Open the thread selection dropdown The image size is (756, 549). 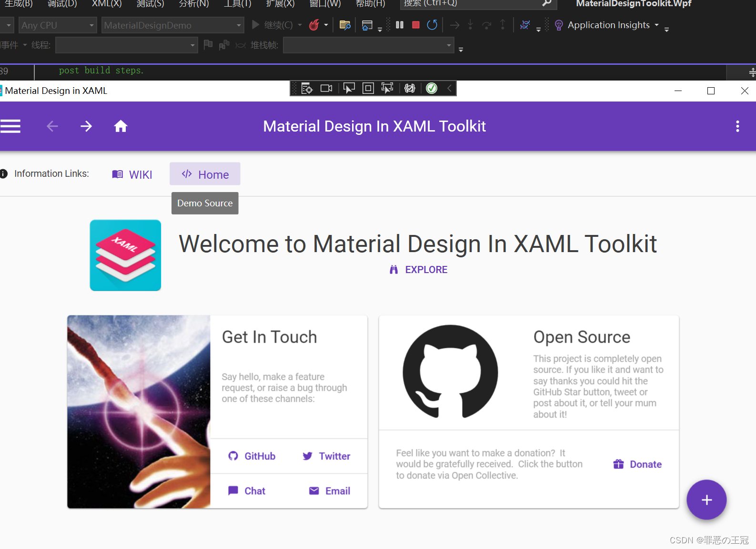[127, 45]
